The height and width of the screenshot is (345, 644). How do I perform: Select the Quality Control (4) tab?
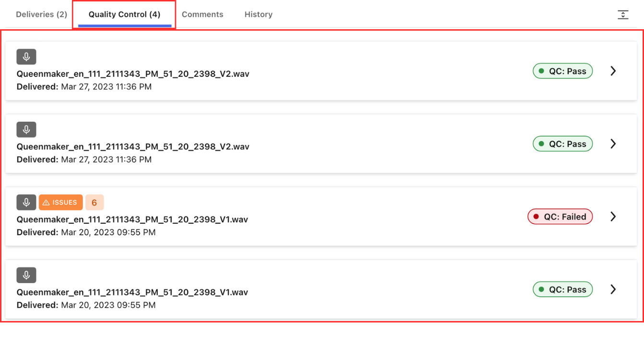124,14
